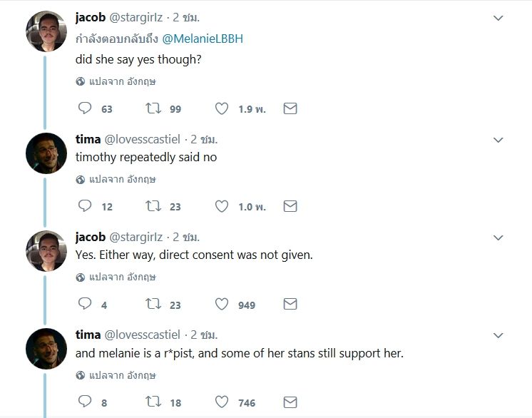
Task: Expand options caret on "timothy repeatedly said no"
Action: click(x=498, y=140)
